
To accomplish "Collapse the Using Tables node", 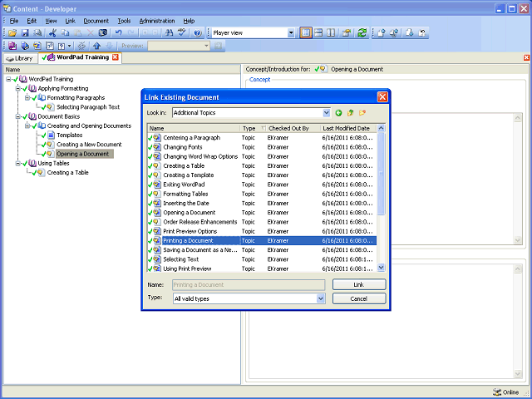I will (x=18, y=163).
